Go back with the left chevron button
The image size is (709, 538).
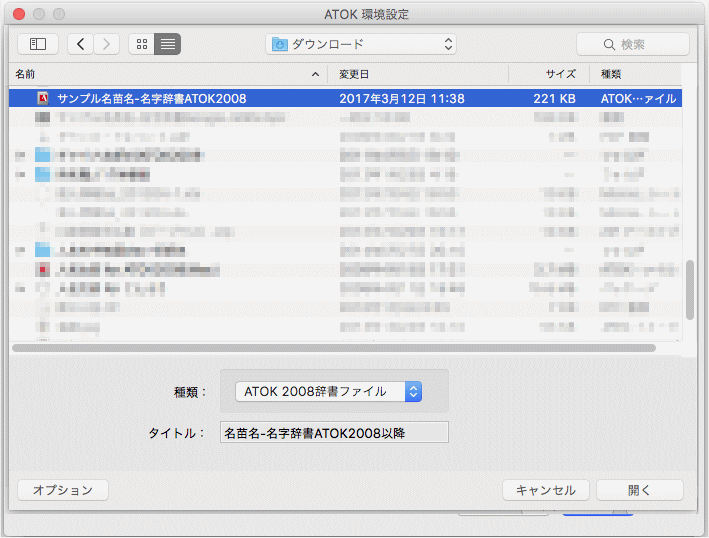[x=80, y=44]
